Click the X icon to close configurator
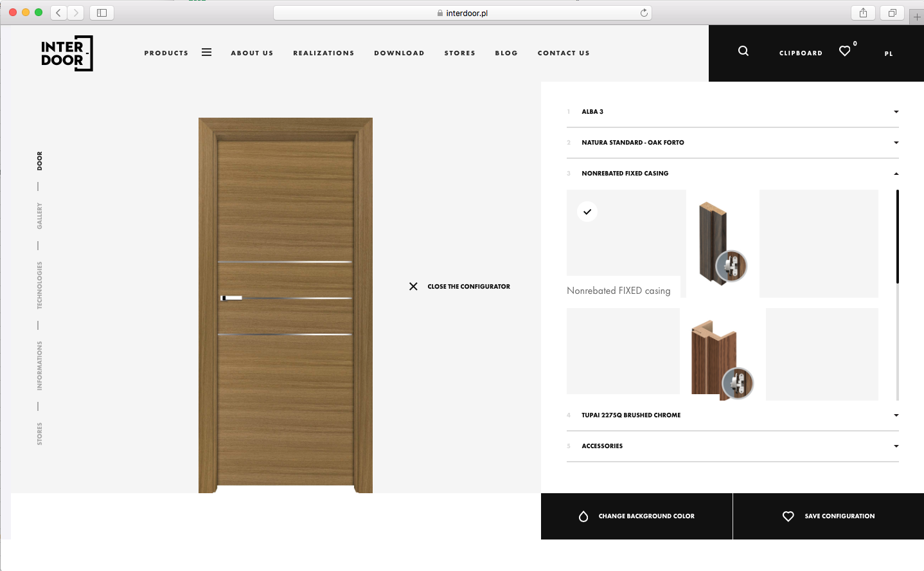This screenshot has width=924, height=571. click(413, 286)
